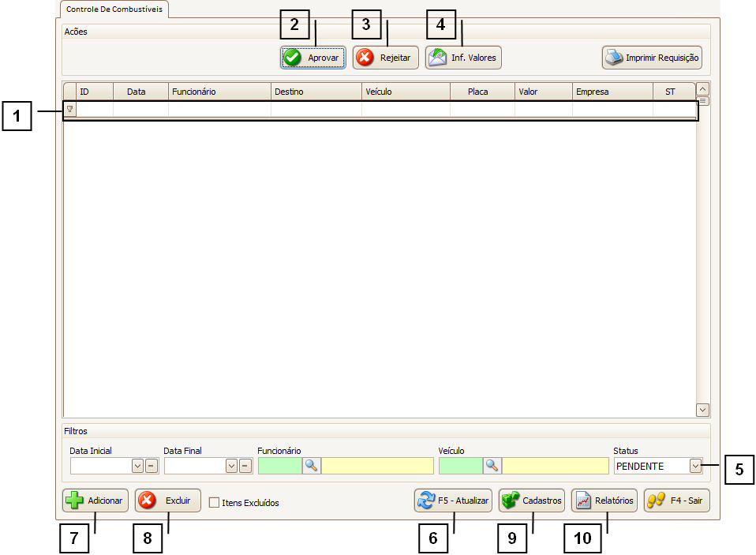
Task: Click the F4 - Sair button
Action: click(x=676, y=501)
